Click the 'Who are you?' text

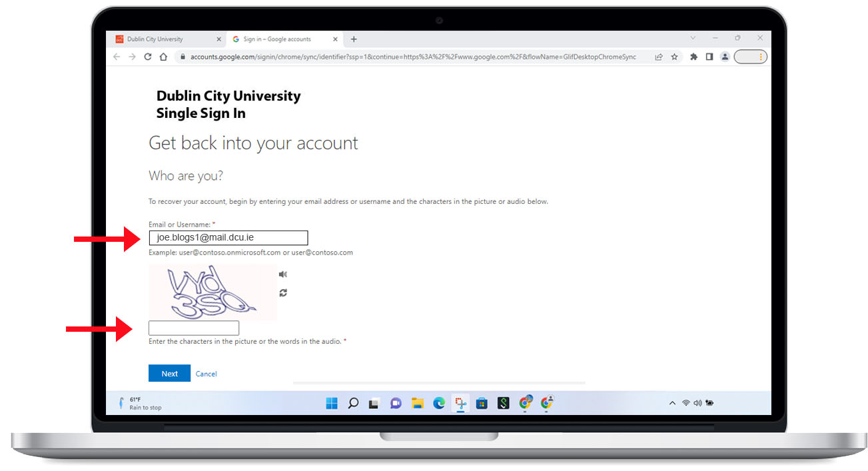coord(186,176)
